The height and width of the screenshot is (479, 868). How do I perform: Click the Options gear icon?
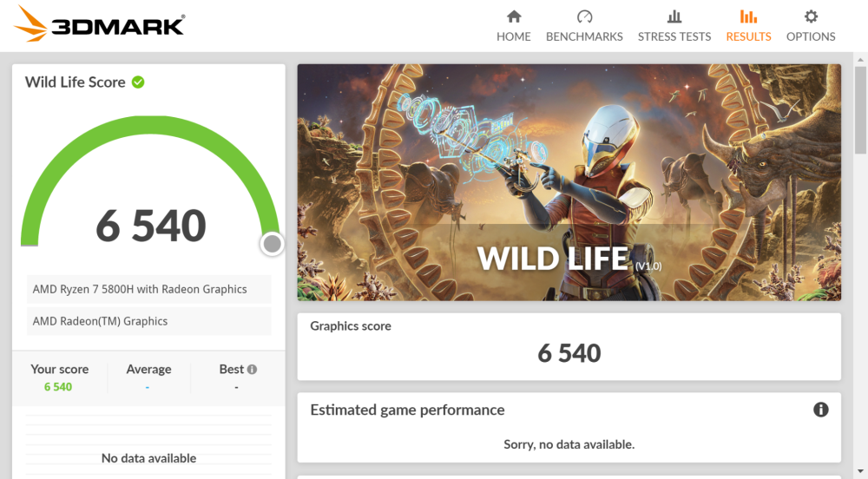(811, 16)
